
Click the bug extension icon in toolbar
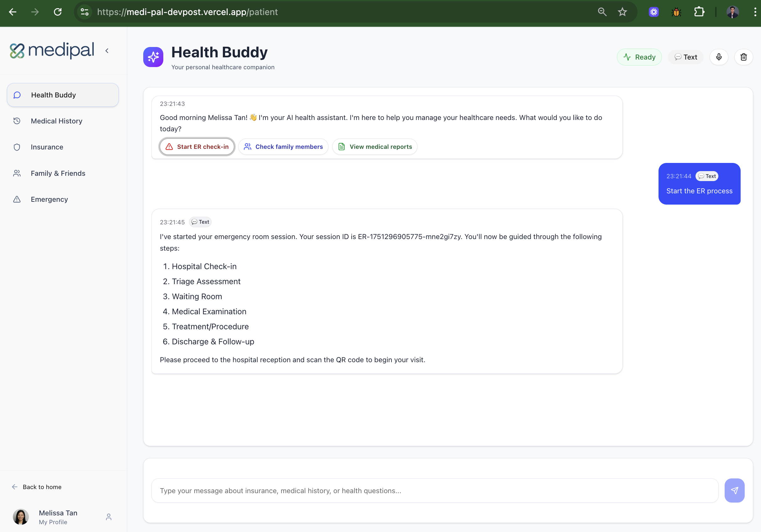(x=676, y=12)
